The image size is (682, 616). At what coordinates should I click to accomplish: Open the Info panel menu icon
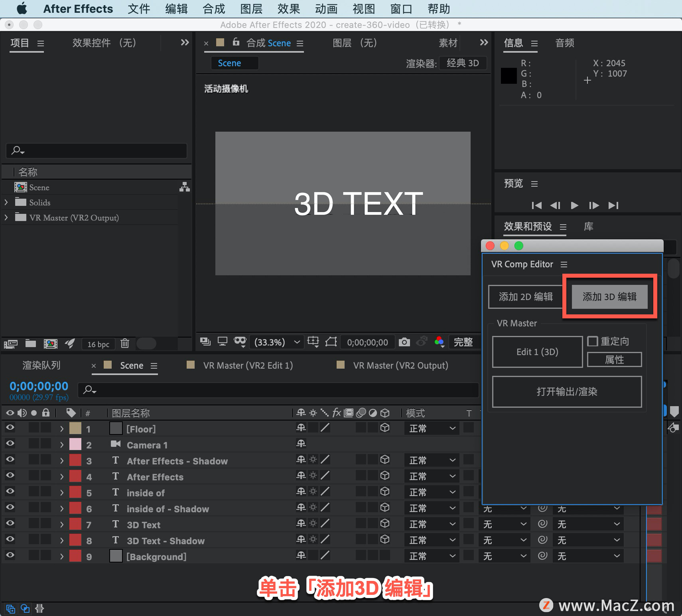534,43
